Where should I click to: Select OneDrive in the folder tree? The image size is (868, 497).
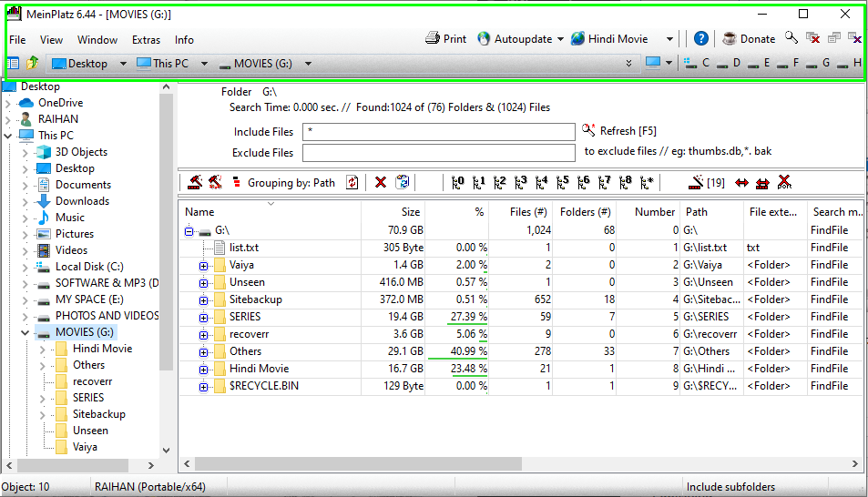(60, 103)
